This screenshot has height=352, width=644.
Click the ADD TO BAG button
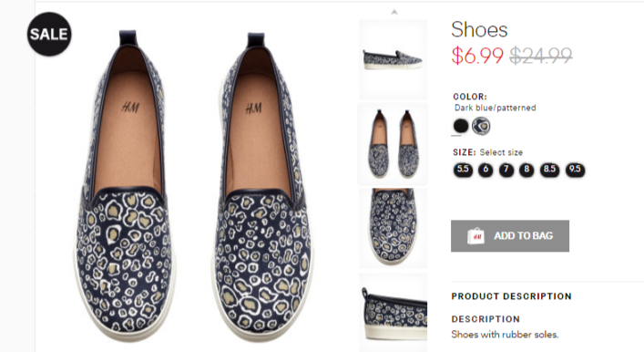click(x=510, y=236)
